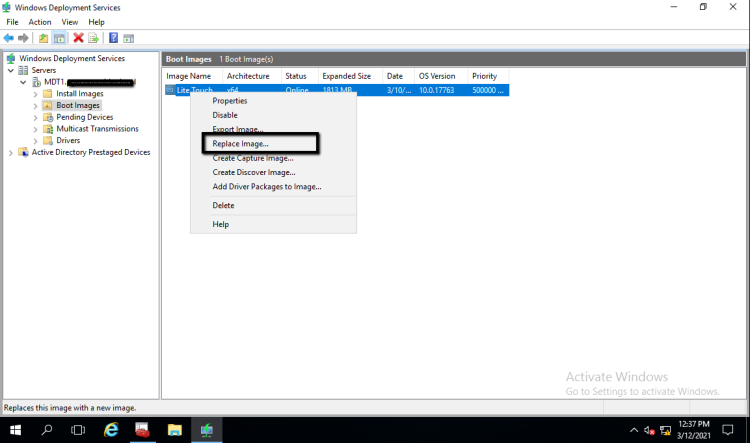750x443 pixels.
Task: Collapse the Servers tree node
Action: click(11, 71)
